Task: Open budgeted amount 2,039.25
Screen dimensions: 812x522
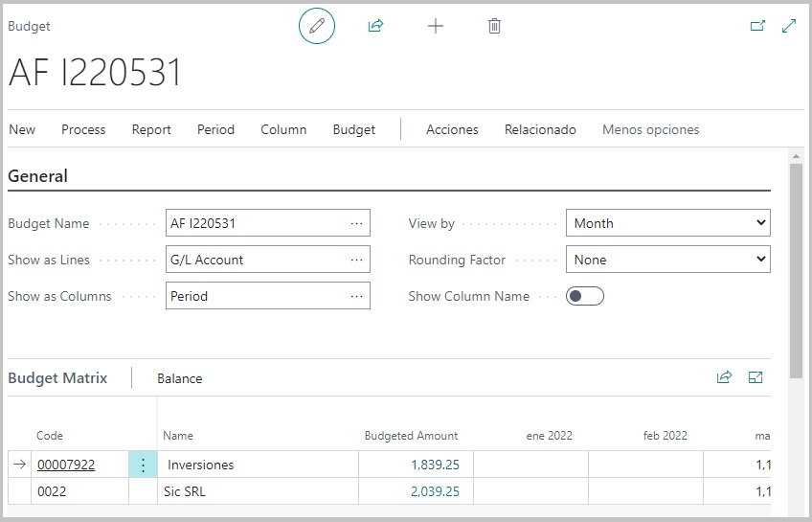Action: coord(435,491)
